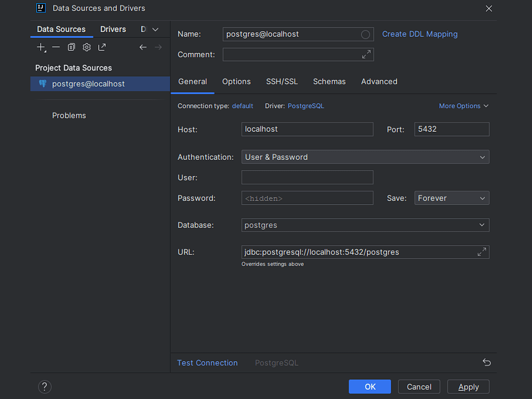Open the Schemas tab
532x399 pixels.
(329, 82)
